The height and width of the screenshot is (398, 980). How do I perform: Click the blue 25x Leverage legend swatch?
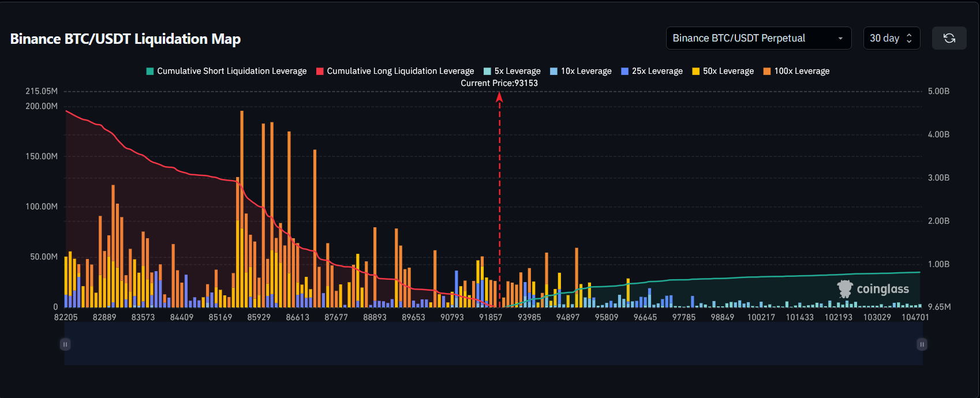click(x=624, y=71)
